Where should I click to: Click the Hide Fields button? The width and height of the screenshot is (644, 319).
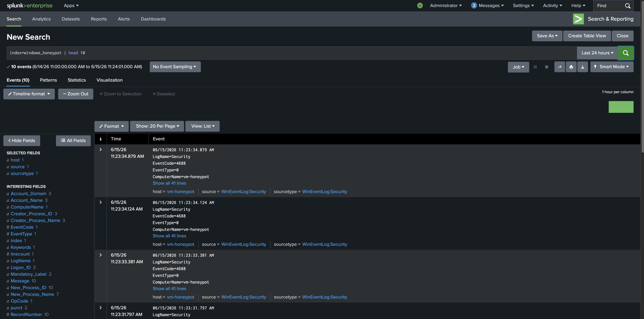22,141
